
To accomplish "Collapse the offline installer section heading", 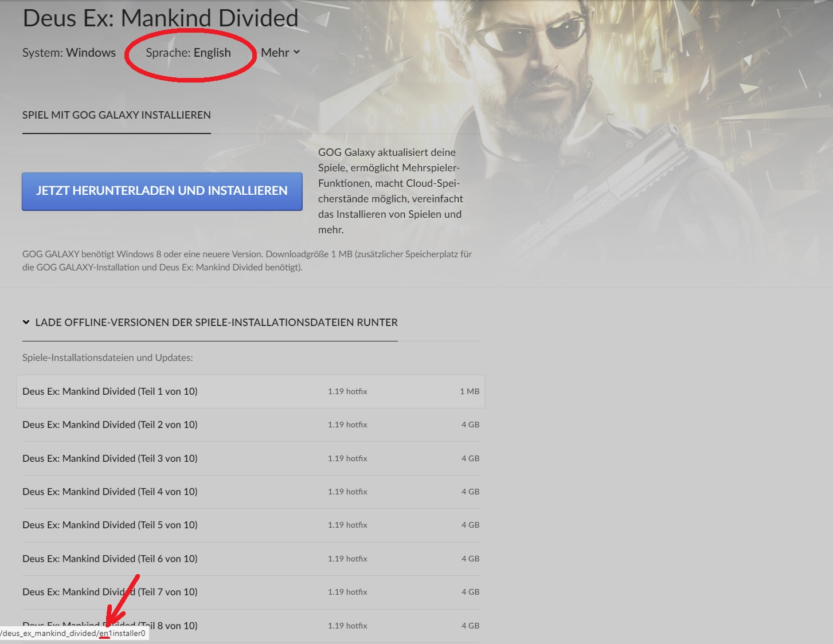I will coord(210,323).
